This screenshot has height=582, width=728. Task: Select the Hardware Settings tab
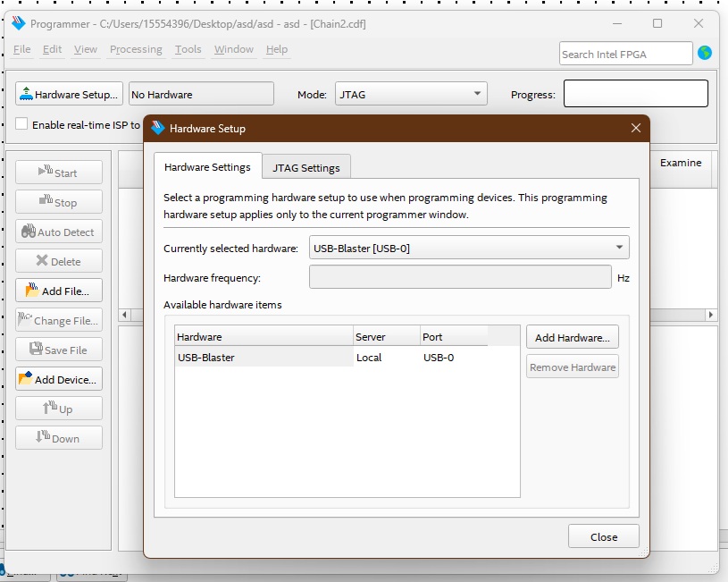click(x=207, y=167)
